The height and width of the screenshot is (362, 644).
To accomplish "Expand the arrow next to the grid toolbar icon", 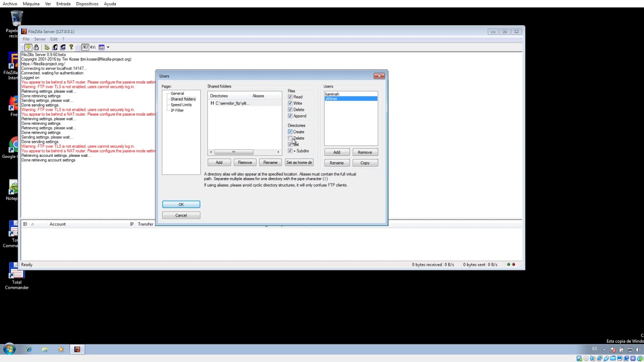I will click(x=108, y=47).
